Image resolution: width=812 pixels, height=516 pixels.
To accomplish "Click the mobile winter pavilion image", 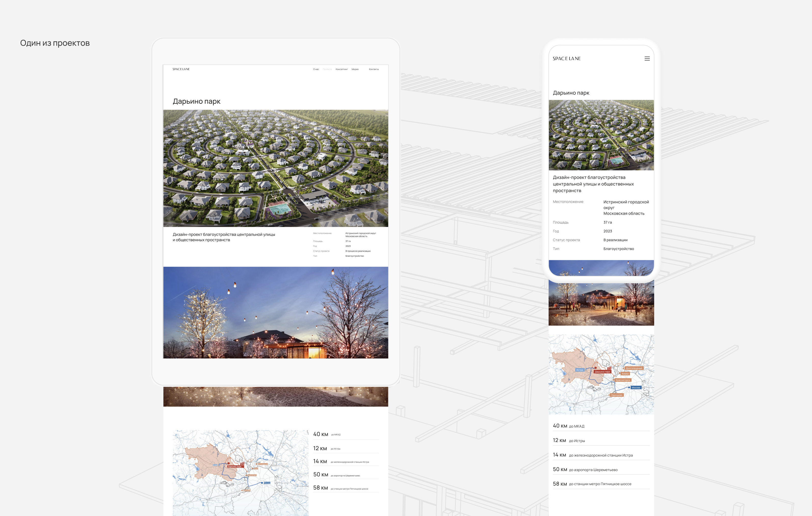I will (x=601, y=304).
